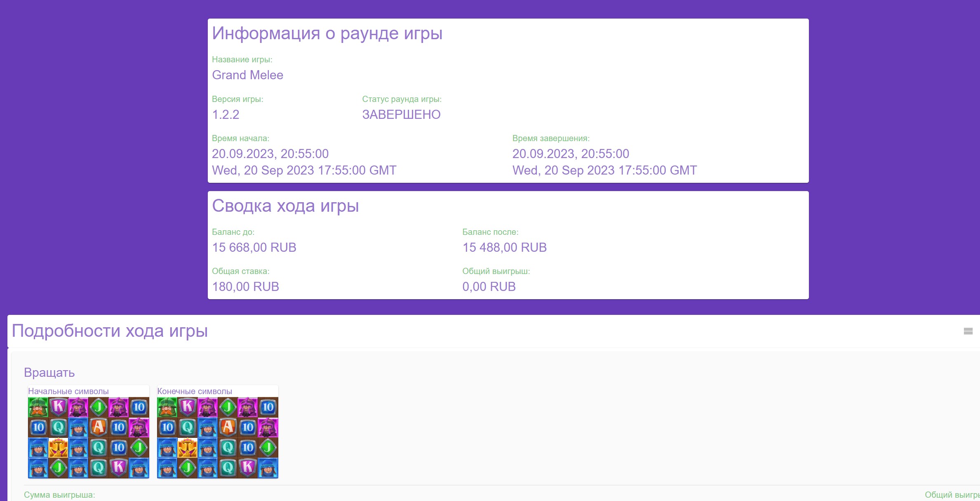Click the Подробности хода игры heading
Screen dimensions: 980x501
click(x=110, y=331)
